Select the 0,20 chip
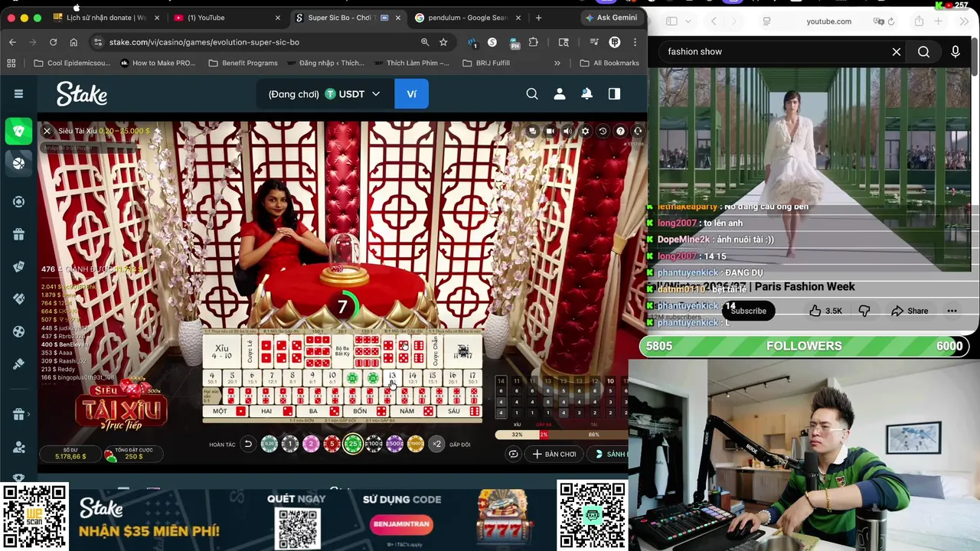The image size is (980, 551). click(x=269, y=444)
